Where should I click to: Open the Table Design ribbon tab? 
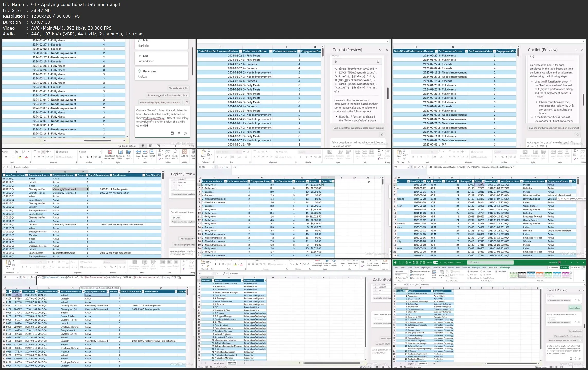505,268
